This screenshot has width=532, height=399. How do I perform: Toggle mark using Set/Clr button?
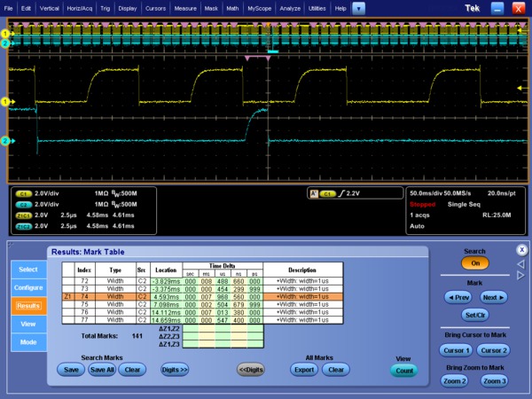[x=475, y=314]
